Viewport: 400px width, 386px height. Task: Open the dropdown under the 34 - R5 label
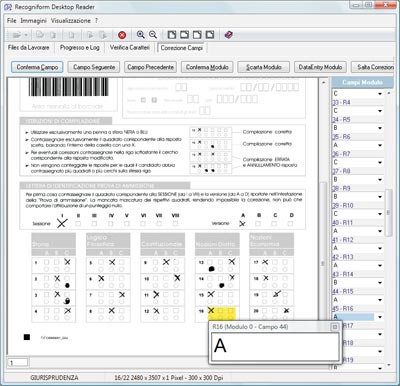380,128
